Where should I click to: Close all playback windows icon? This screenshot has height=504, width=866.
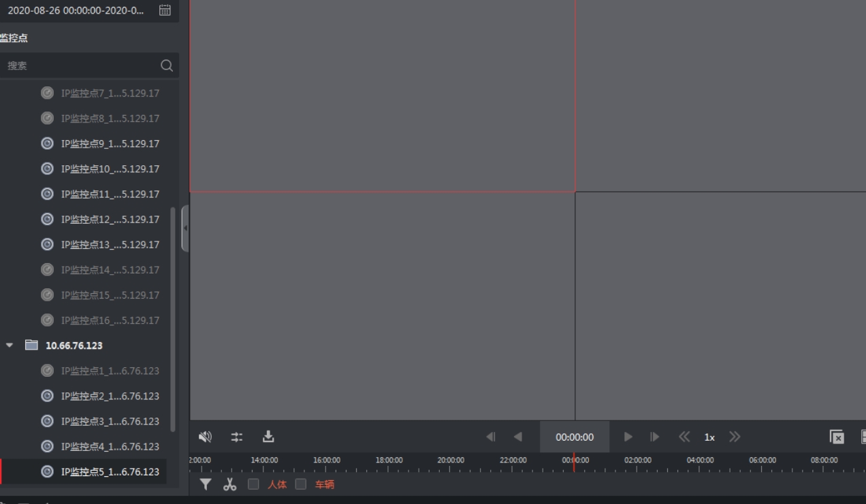coord(837,437)
